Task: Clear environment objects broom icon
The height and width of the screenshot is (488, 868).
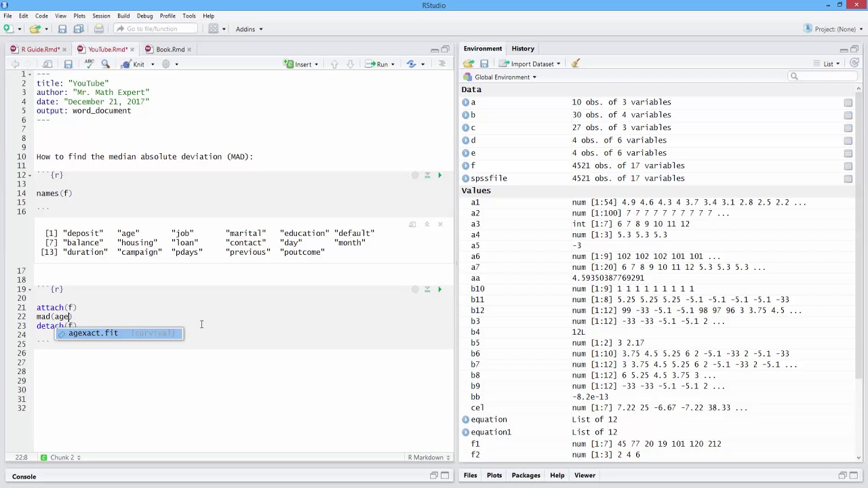Action: 575,64
